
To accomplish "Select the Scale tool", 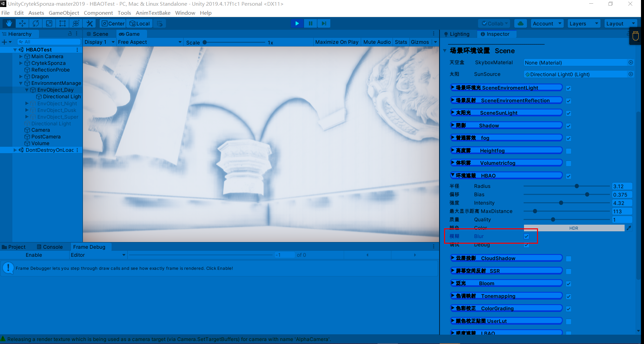I will point(49,23).
